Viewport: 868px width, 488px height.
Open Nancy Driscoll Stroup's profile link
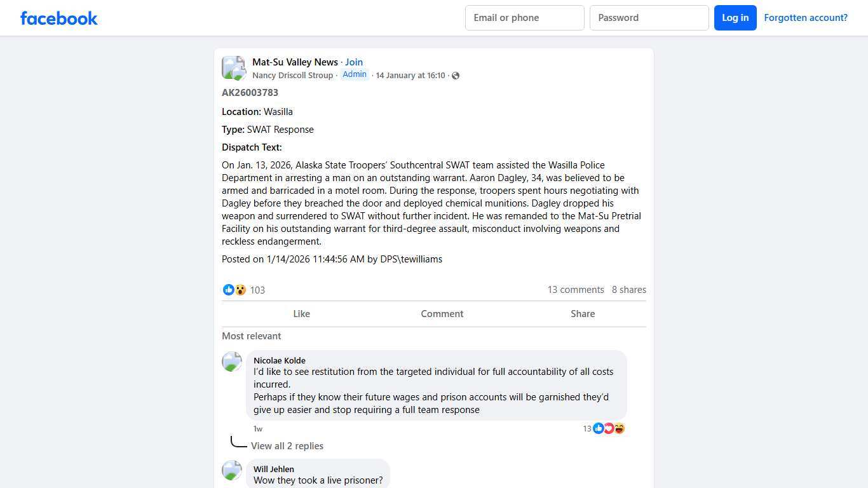pyautogui.click(x=292, y=76)
